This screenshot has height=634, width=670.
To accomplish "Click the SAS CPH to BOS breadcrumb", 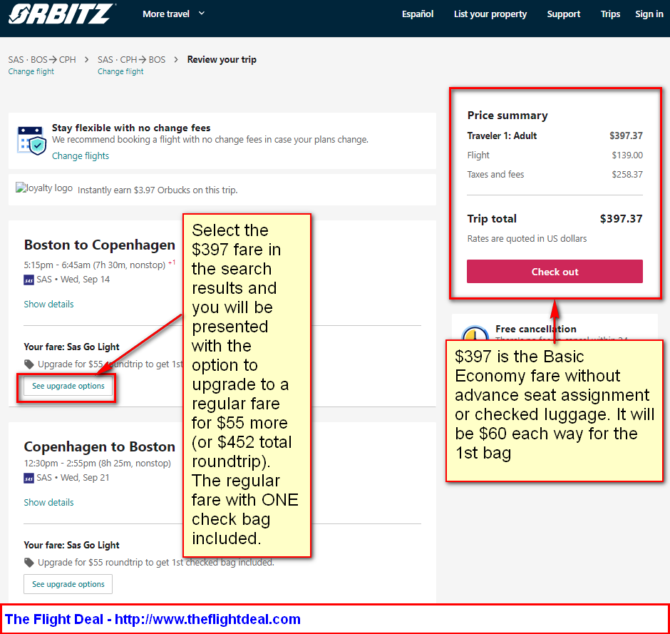I will (x=131, y=59).
